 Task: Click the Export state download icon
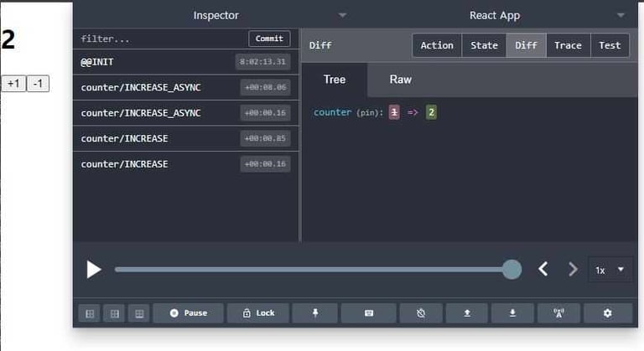click(x=512, y=312)
